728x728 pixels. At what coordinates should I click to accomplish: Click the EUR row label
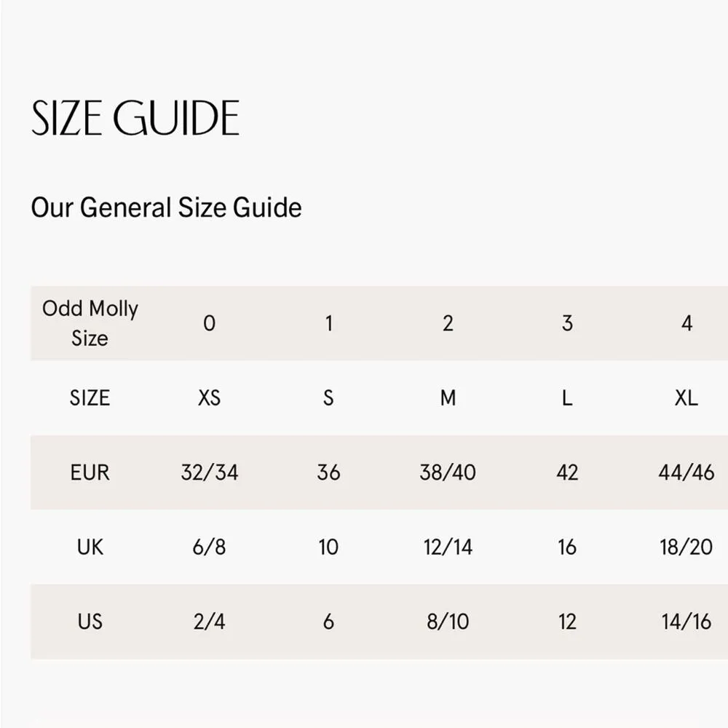pos(90,472)
